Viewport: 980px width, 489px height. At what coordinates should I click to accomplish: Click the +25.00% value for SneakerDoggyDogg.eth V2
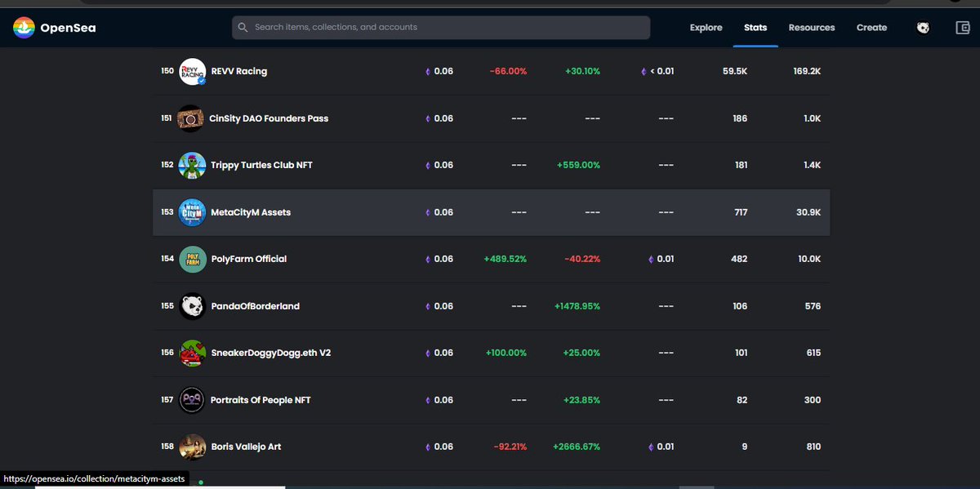tap(582, 353)
